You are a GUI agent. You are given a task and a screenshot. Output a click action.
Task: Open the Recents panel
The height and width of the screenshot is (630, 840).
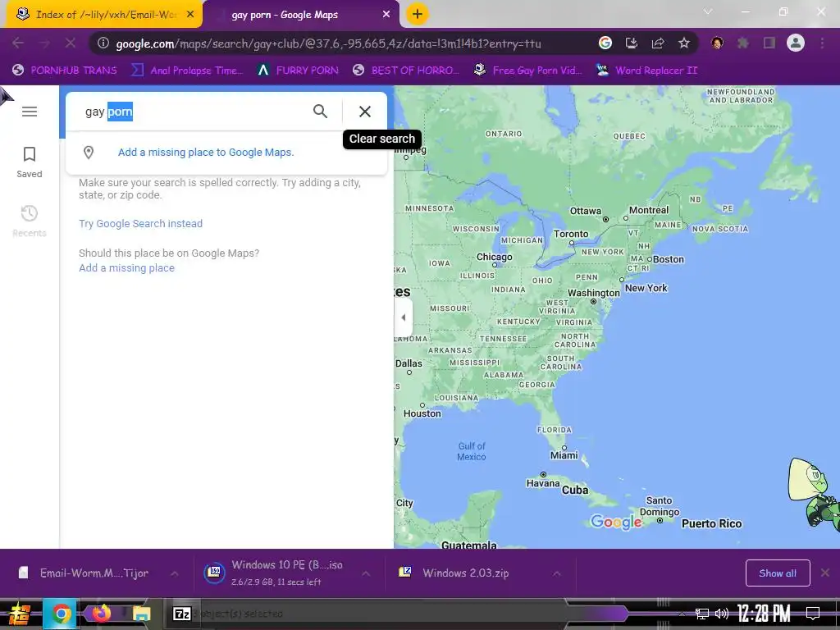(30, 221)
